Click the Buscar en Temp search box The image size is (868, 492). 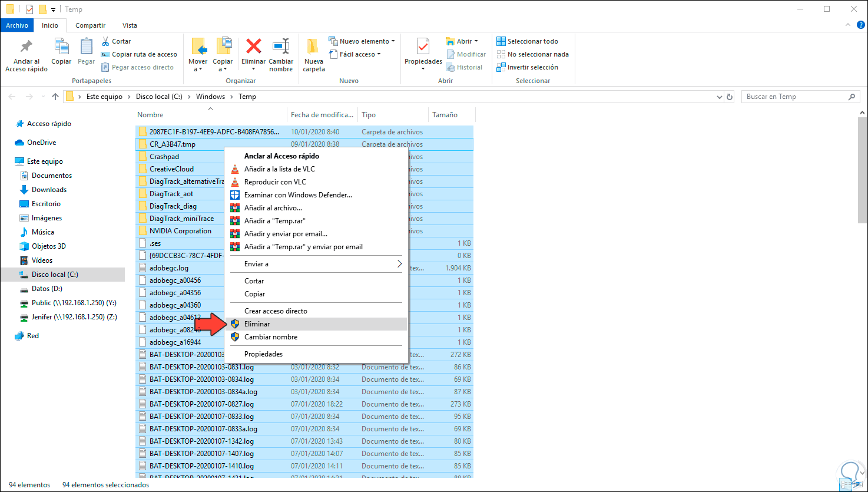tap(800, 97)
